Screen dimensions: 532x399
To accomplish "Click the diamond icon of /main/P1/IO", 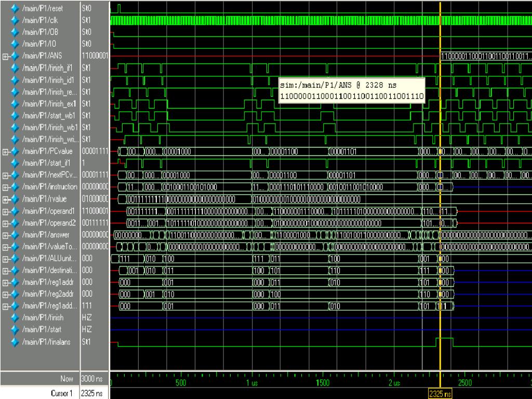I will tap(15, 44).
